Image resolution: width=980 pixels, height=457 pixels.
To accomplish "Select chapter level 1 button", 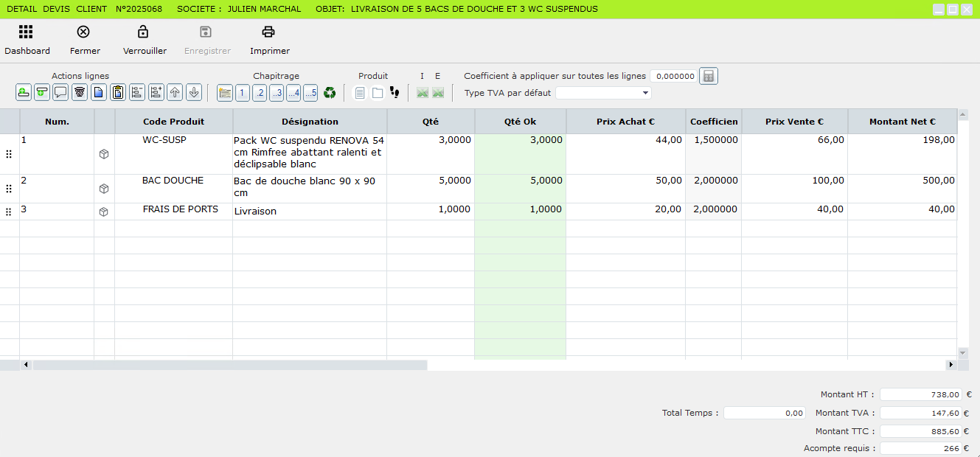I will pyautogui.click(x=243, y=93).
